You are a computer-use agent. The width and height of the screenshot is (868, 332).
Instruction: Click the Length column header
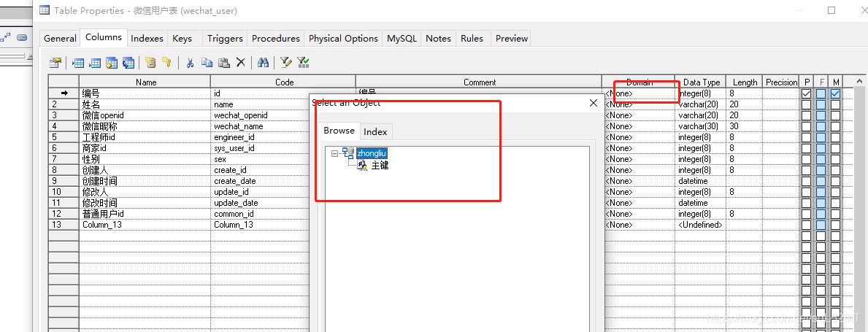click(x=745, y=82)
